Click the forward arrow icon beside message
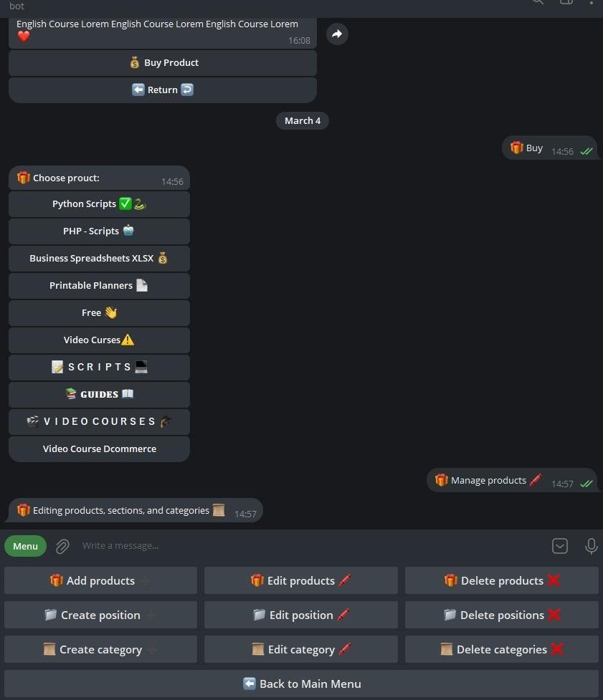The height and width of the screenshot is (700, 603). (x=337, y=34)
